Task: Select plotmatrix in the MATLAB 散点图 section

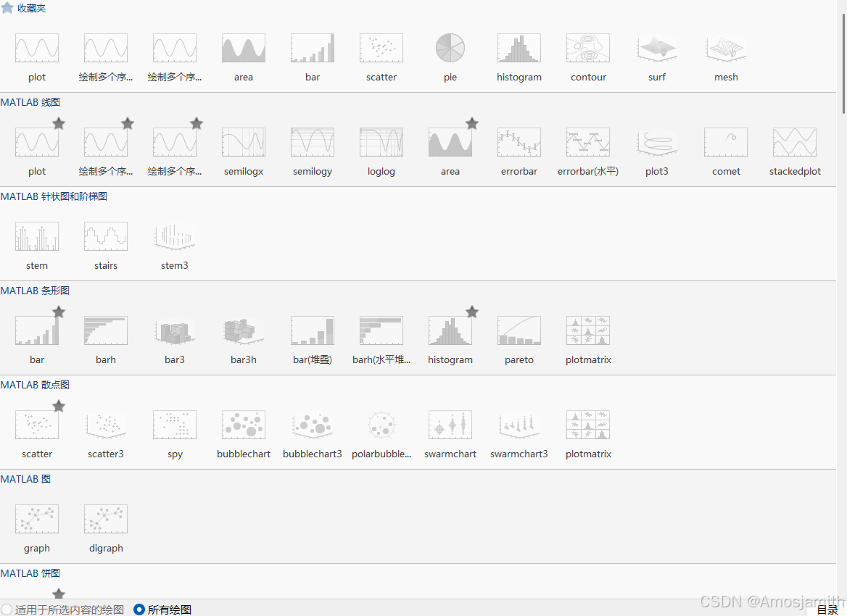Action: tap(588, 425)
